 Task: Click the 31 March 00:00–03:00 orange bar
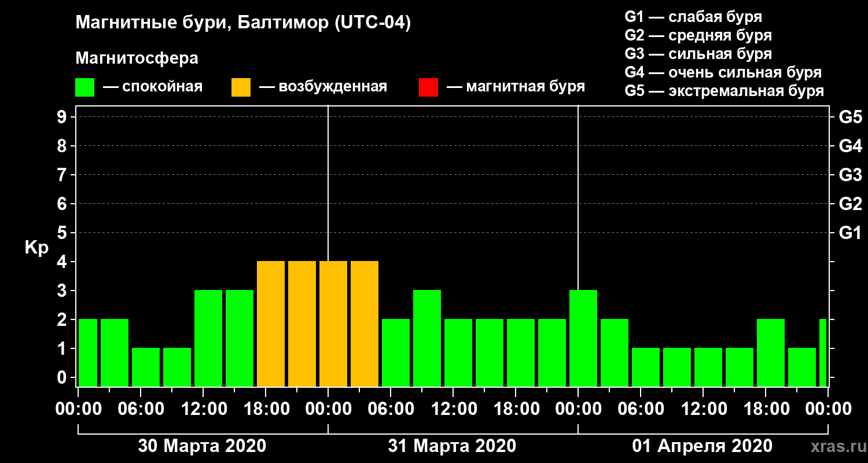[333, 324]
